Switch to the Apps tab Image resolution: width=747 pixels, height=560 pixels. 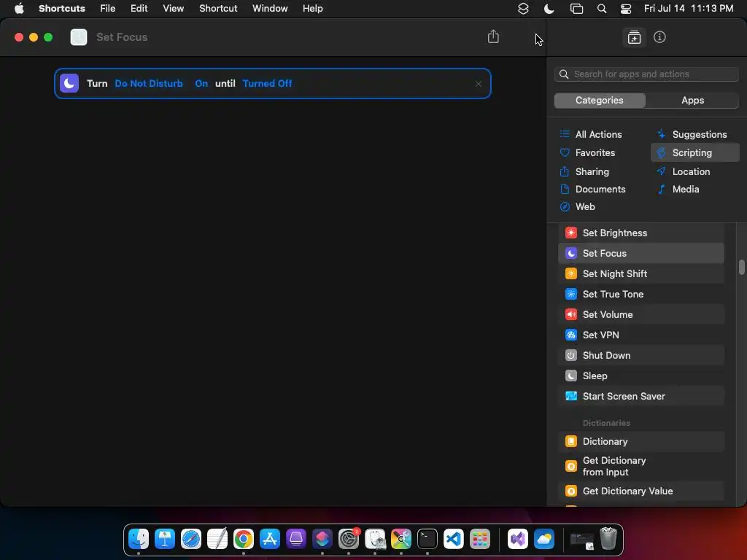coord(692,101)
